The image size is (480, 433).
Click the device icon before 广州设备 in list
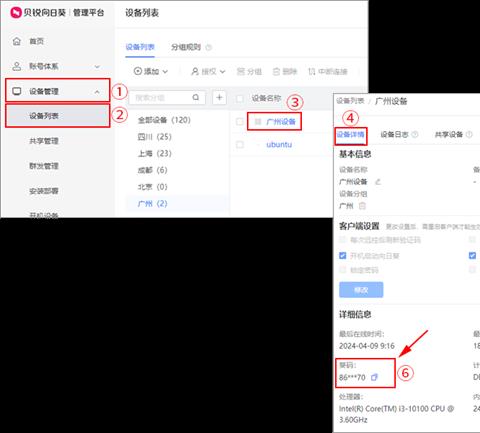coord(258,122)
